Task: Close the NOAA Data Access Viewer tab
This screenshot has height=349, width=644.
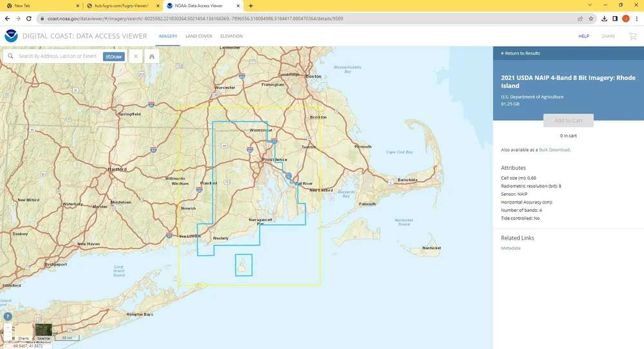Action: [238, 6]
